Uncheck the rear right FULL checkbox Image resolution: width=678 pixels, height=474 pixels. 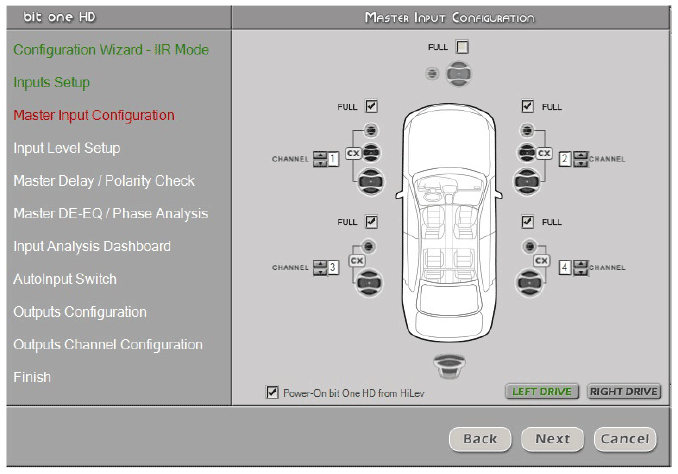[528, 222]
